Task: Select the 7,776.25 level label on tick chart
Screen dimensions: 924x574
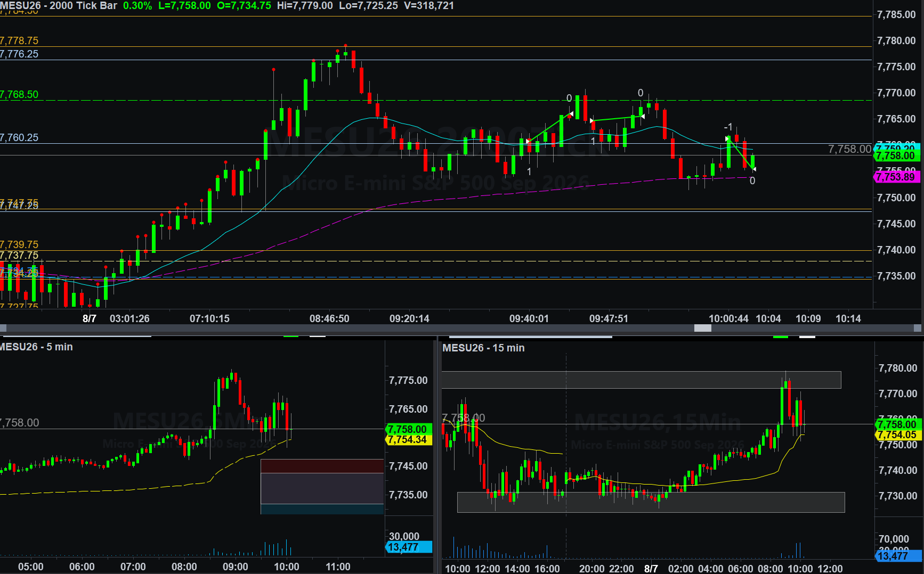Action: (x=19, y=54)
